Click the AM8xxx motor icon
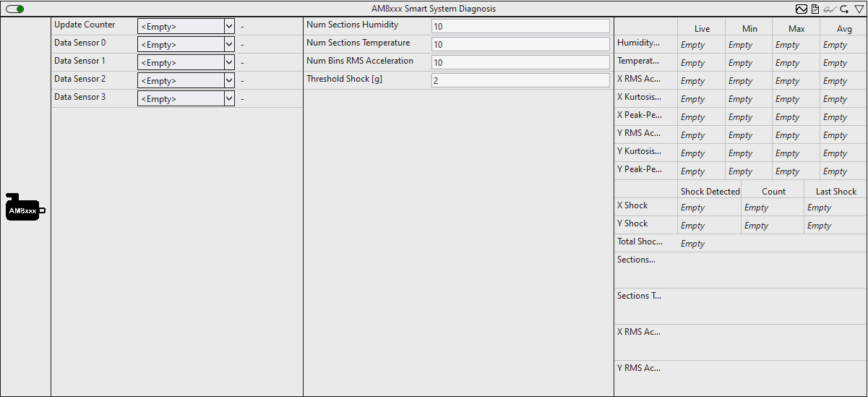The width and height of the screenshot is (868, 397). 25,208
